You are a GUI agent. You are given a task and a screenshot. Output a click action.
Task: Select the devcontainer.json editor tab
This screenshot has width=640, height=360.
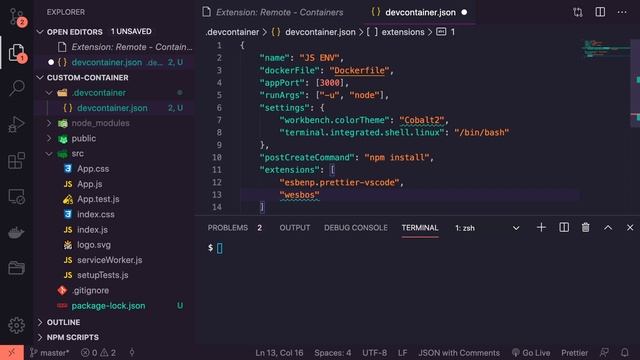pyautogui.click(x=419, y=12)
